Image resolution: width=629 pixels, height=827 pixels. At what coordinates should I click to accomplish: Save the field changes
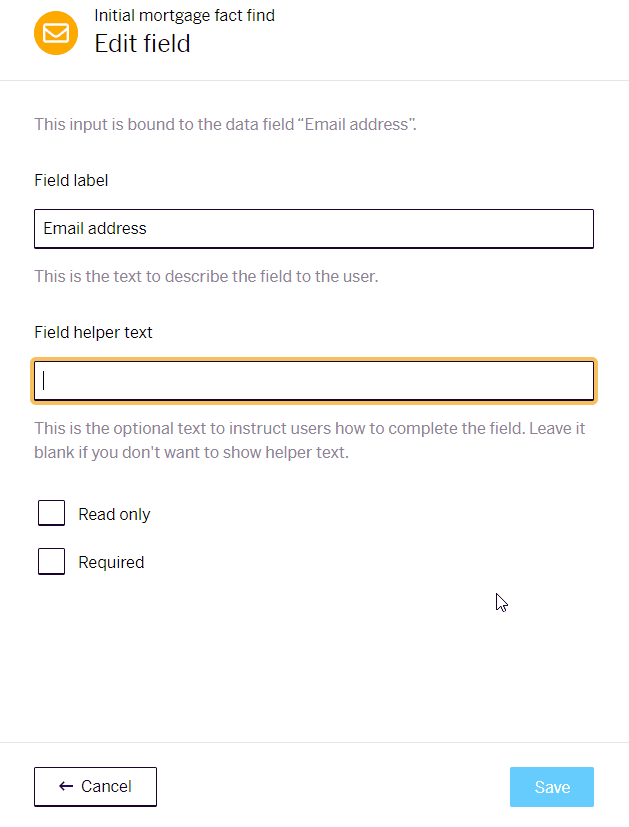click(x=552, y=787)
